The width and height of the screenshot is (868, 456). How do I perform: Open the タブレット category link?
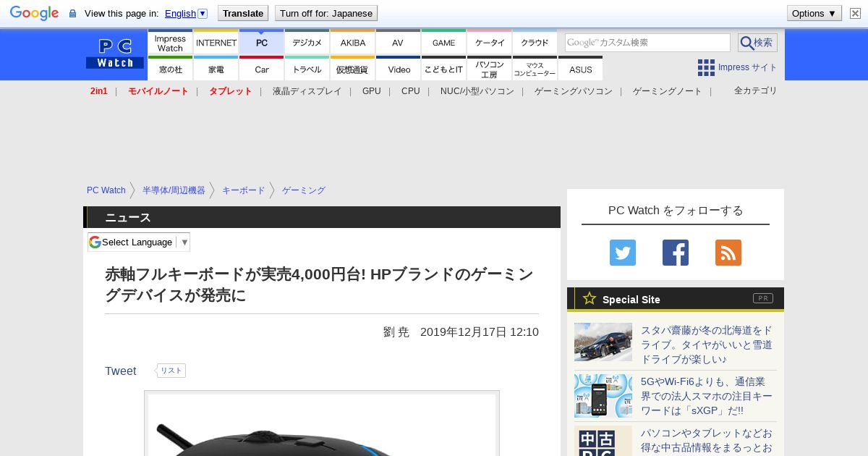pos(231,91)
